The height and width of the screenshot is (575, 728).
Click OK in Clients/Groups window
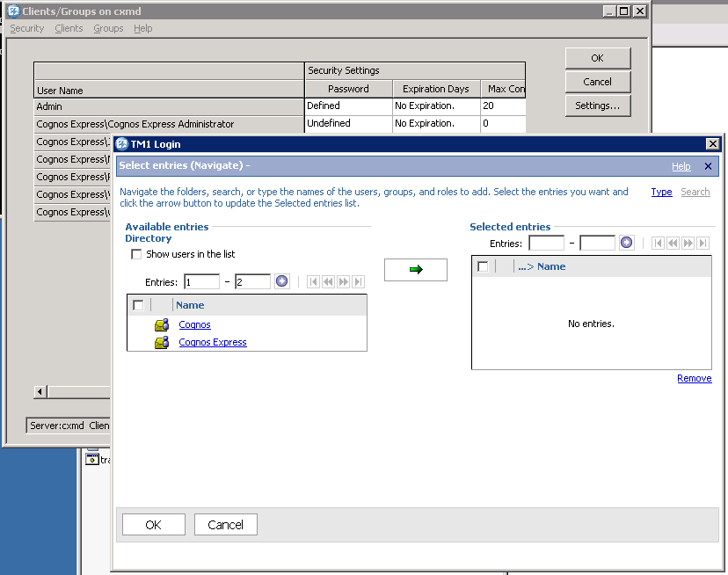click(598, 58)
